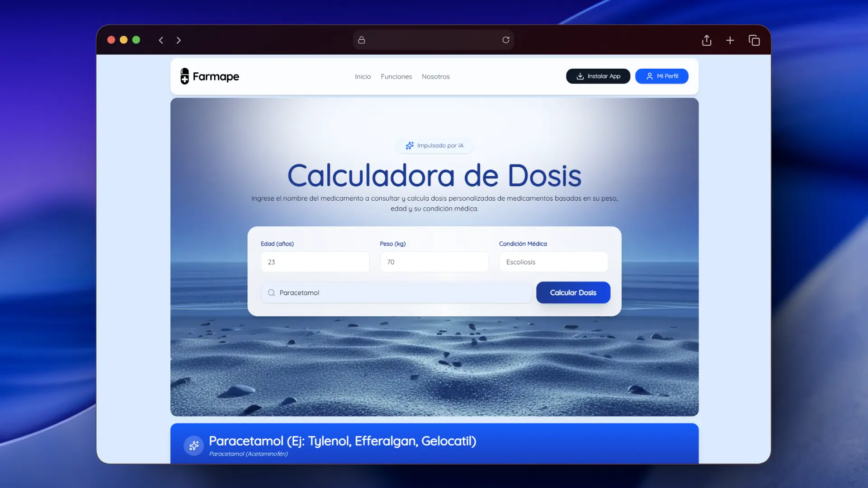Click the Farmape pill logo icon
Screen dimensions: 868x488
[185, 76]
